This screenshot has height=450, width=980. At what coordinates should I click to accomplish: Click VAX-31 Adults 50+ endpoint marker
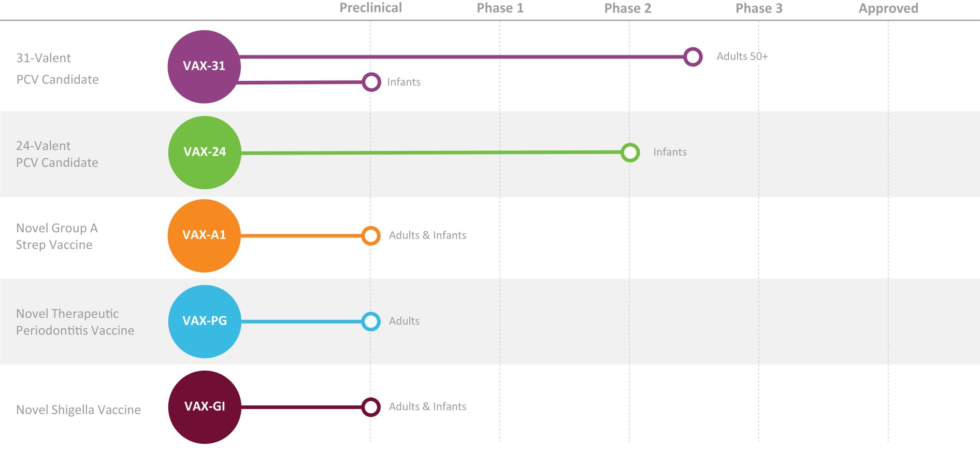point(693,57)
